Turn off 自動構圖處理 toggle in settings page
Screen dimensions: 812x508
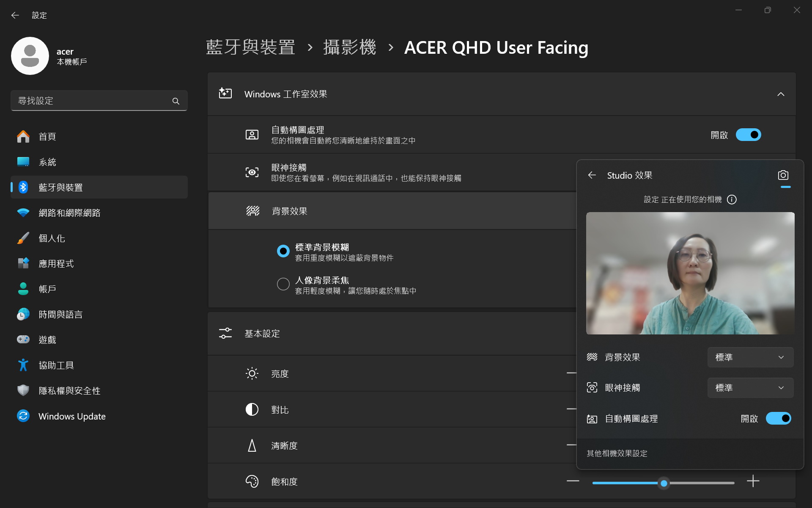(x=748, y=135)
